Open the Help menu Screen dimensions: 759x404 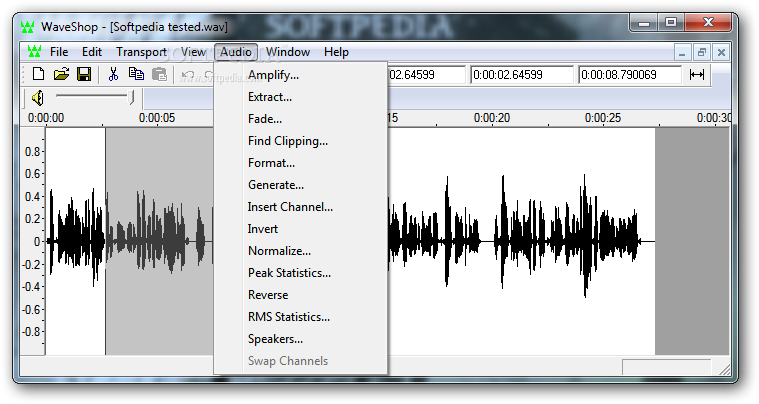point(336,52)
